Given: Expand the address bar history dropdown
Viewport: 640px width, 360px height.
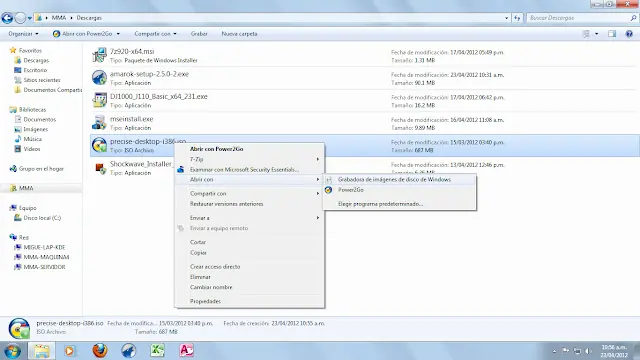Looking at the screenshot, I should pos(507,18).
